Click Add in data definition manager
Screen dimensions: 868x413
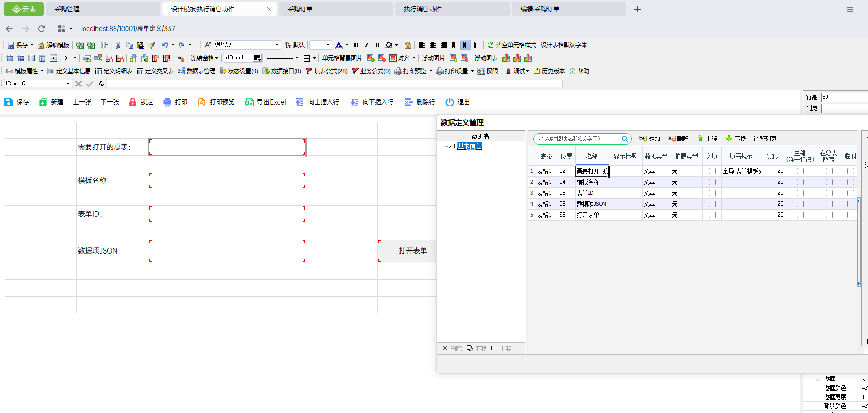[650, 138]
